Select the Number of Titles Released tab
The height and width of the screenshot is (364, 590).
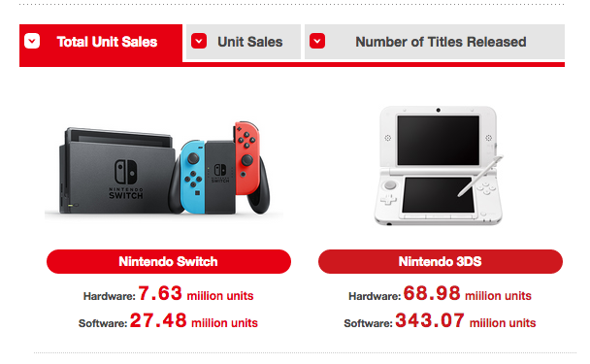(435, 42)
